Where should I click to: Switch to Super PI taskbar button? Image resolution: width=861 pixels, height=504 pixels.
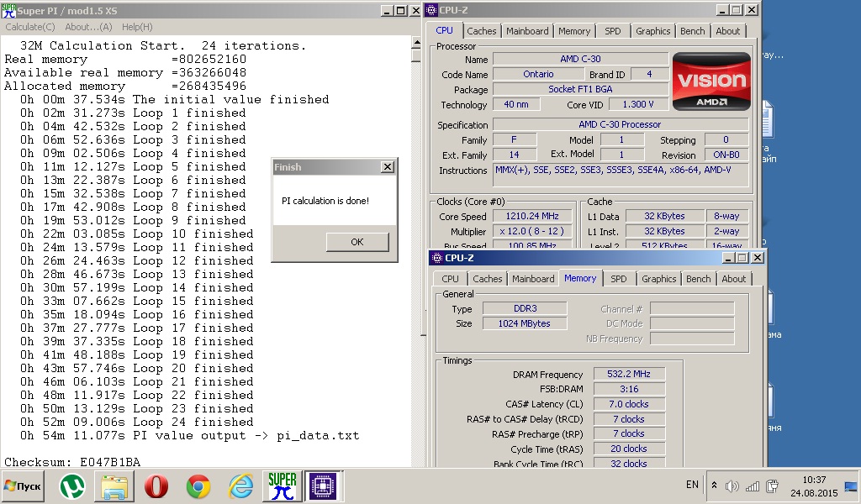pos(283,486)
